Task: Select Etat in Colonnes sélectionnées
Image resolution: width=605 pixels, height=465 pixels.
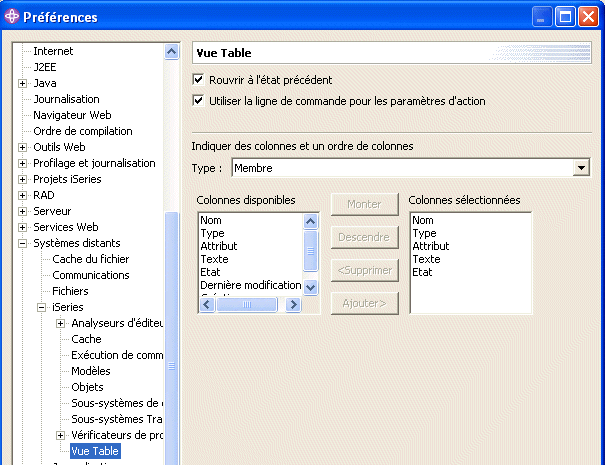Action: [x=422, y=272]
